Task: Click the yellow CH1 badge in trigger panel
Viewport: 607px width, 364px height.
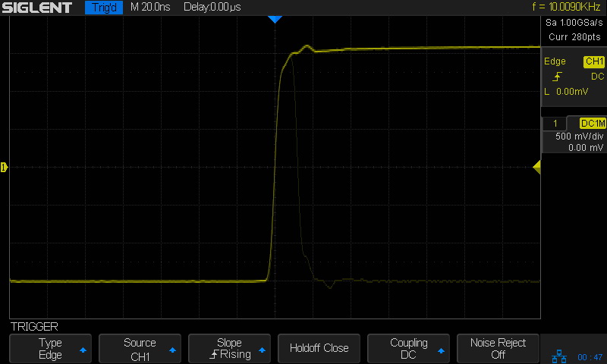Action: click(593, 61)
